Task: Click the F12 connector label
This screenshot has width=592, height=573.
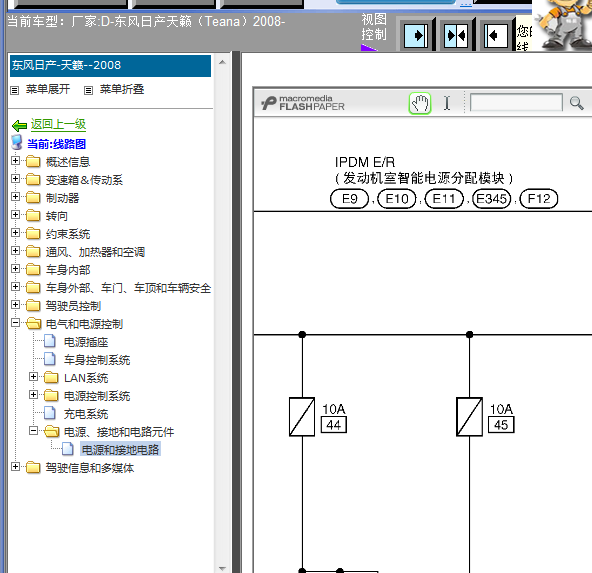Action: pos(539,199)
